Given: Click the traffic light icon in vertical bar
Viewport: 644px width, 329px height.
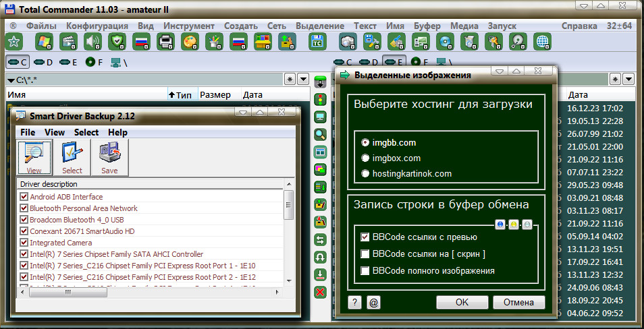Looking at the screenshot, I should [320, 99].
